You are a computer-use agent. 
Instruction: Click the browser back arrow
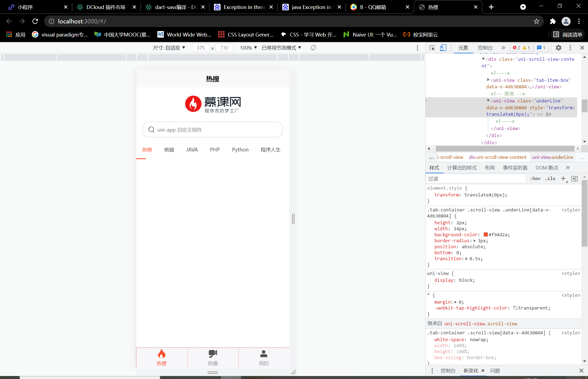pos(9,21)
